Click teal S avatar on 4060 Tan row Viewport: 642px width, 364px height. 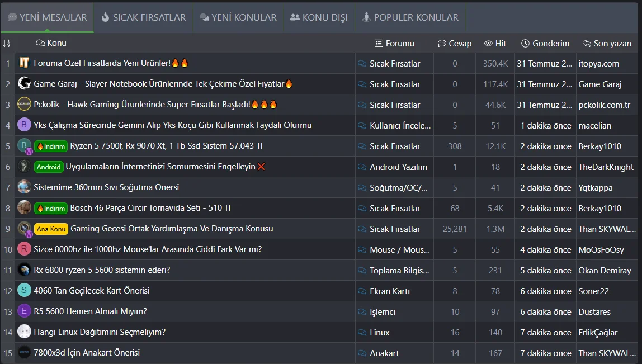coord(24,290)
